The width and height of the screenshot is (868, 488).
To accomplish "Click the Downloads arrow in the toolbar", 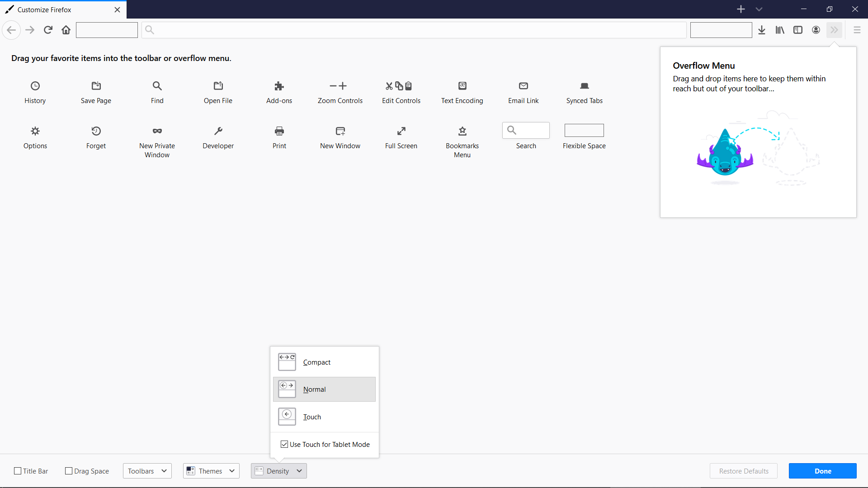I will [x=762, y=30].
